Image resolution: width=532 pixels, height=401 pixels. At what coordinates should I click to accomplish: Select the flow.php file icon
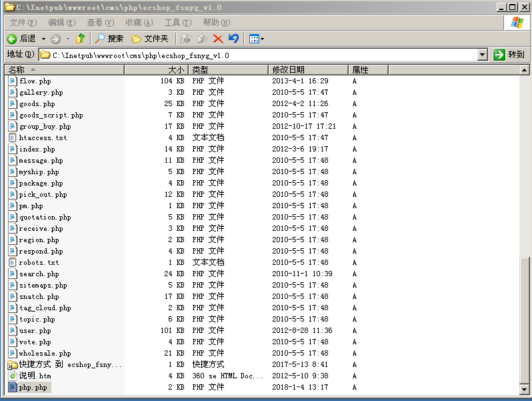coord(12,81)
